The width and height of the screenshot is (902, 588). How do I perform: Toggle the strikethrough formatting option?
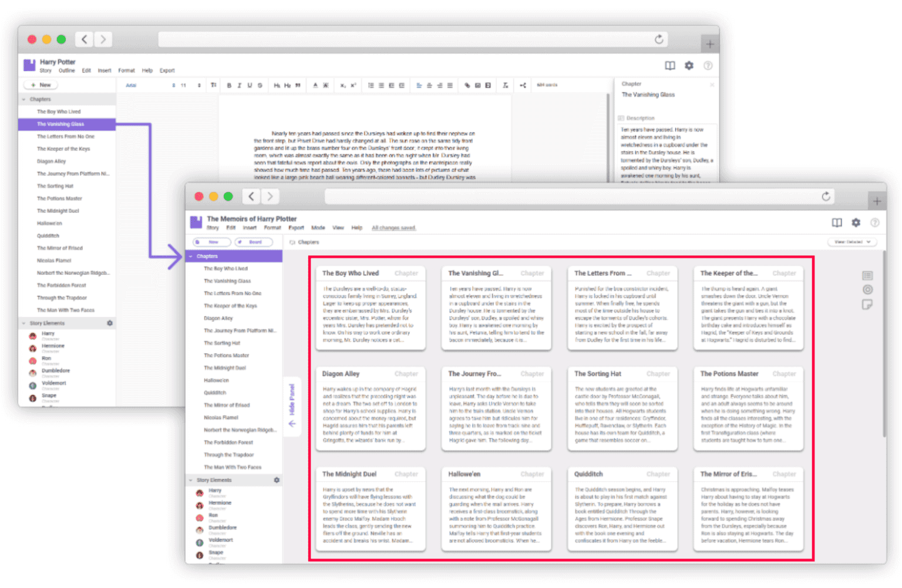point(260,85)
